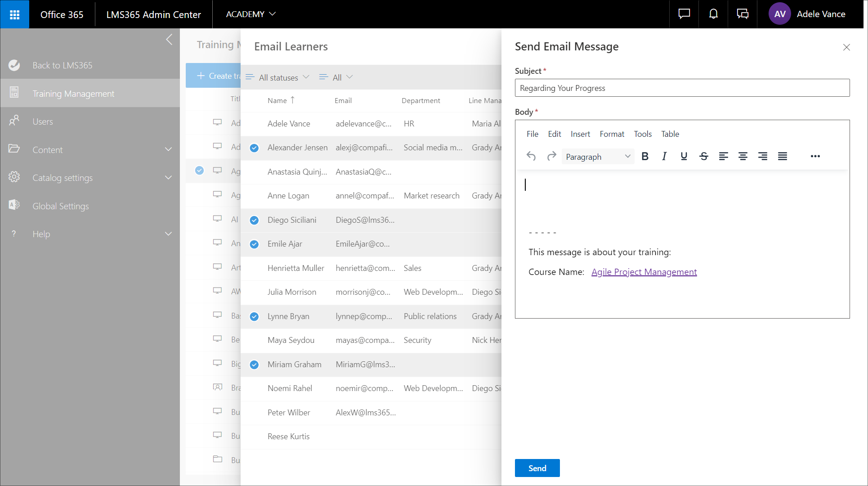The image size is (868, 486).
Task: Open Office 365 app launcher grid
Action: 14,14
